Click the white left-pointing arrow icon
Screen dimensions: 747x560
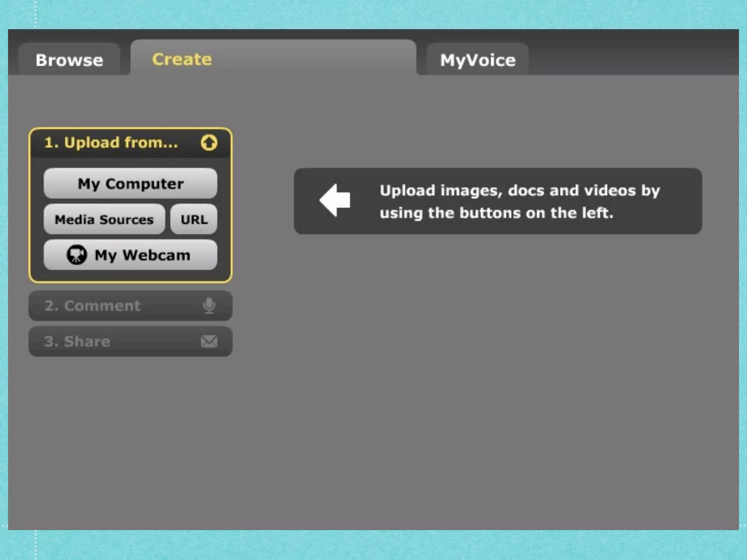click(335, 201)
